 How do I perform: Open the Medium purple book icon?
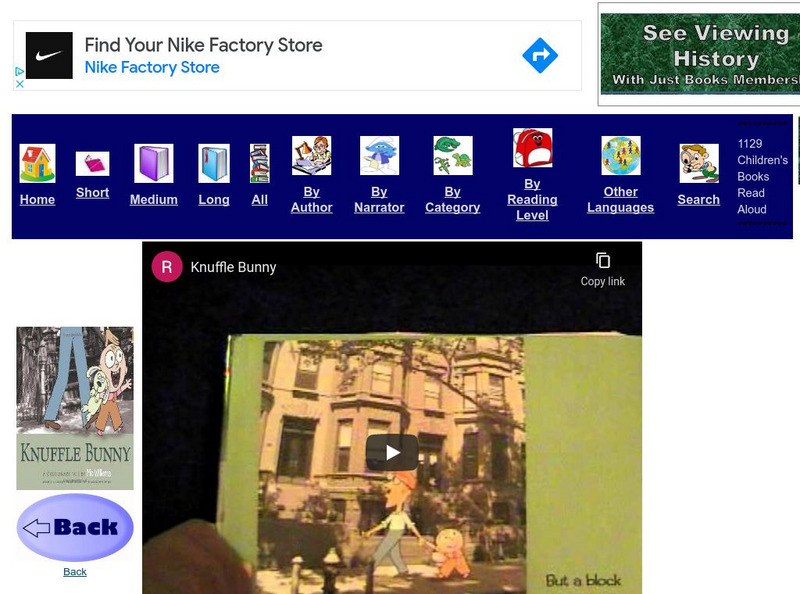tap(153, 163)
